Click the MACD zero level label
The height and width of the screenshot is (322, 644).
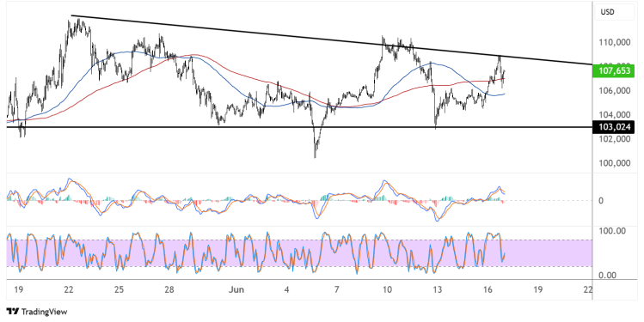(x=601, y=201)
